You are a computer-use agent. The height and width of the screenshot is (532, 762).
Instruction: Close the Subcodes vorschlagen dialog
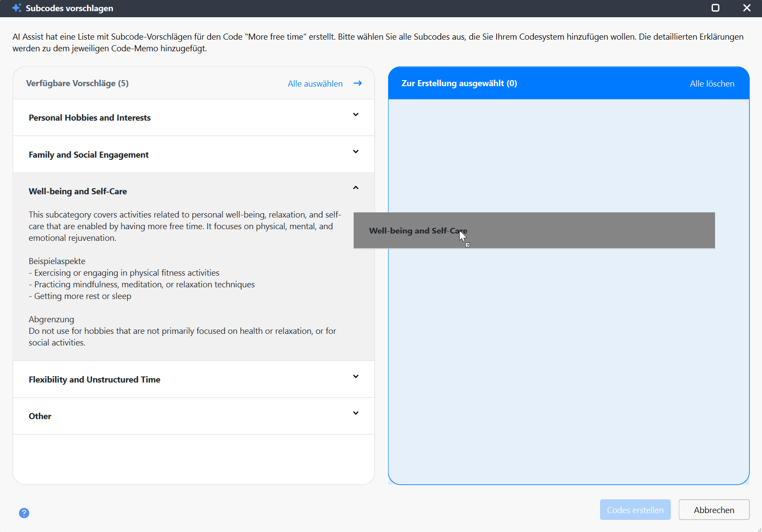coord(746,8)
